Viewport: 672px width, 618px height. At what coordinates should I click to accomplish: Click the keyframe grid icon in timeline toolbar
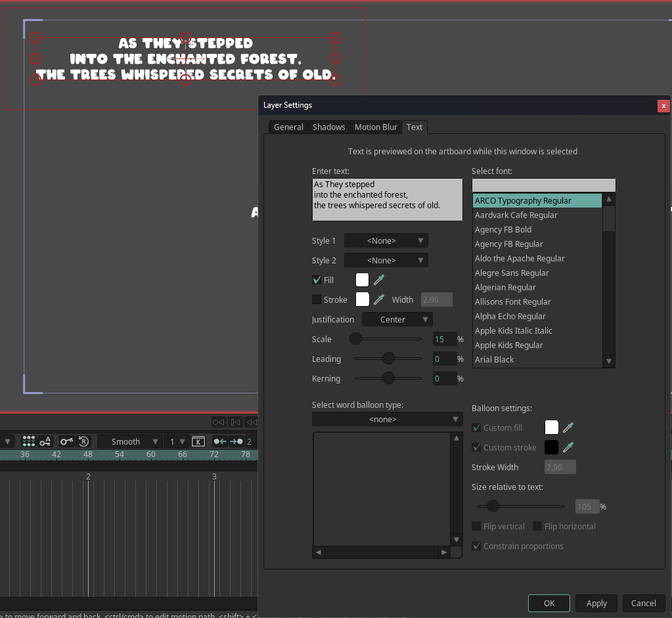[28, 441]
